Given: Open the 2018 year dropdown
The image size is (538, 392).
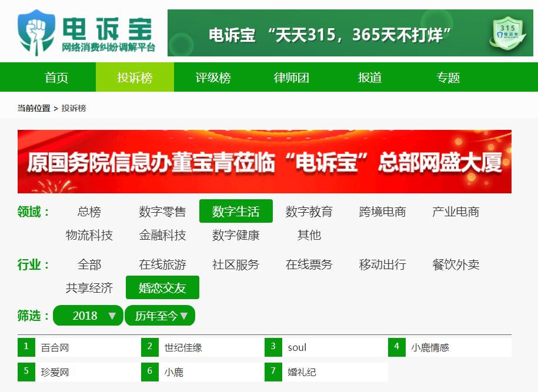Looking at the screenshot, I should point(88,316).
